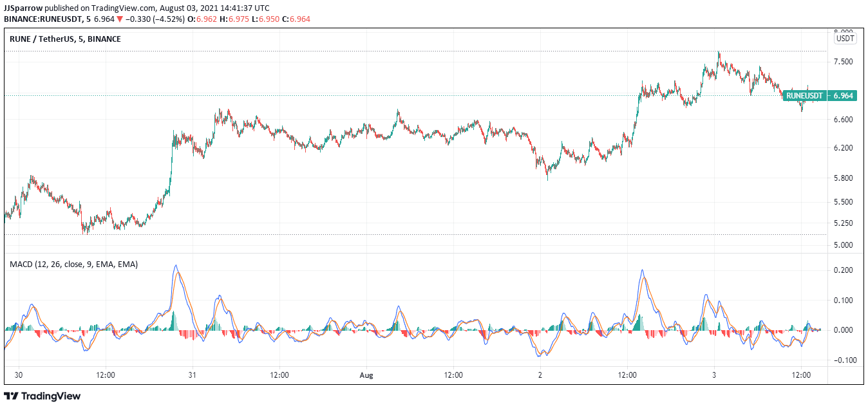Click the 3 date label on the time axis

point(714,375)
